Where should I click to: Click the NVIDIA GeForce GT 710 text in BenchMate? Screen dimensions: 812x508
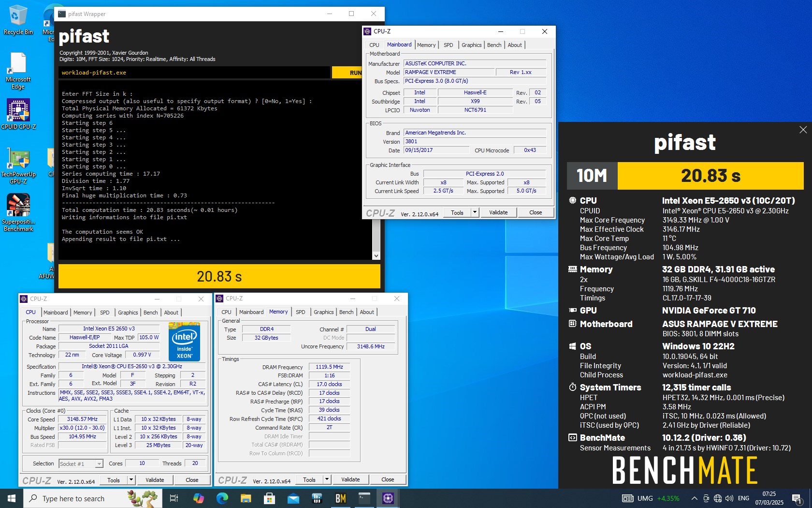[709, 311]
